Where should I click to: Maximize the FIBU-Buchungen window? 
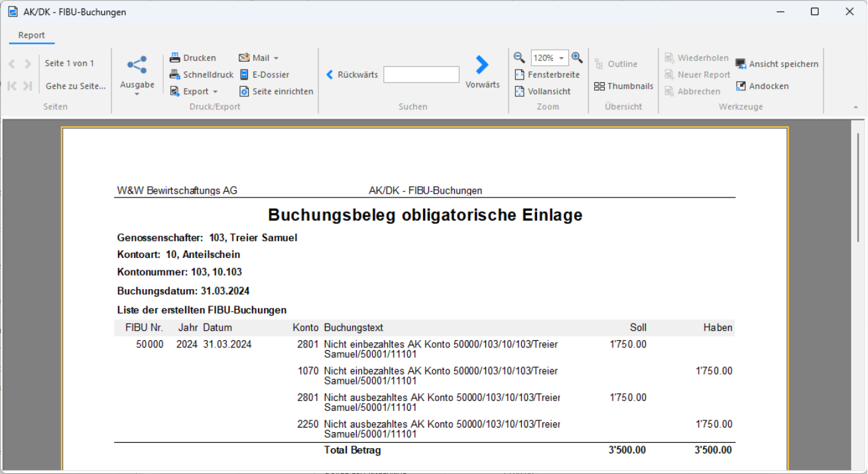coord(815,12)
